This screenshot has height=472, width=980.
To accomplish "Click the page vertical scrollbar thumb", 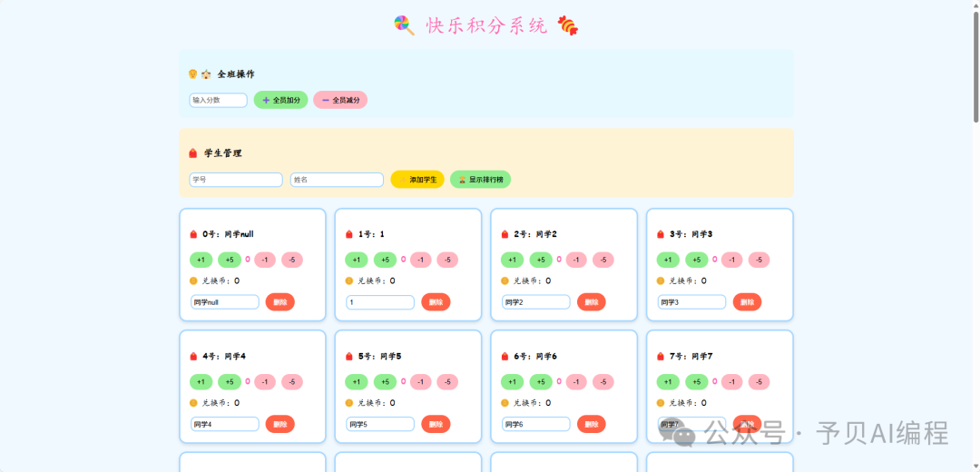I will pyautogui.click(x=975, y=66).
